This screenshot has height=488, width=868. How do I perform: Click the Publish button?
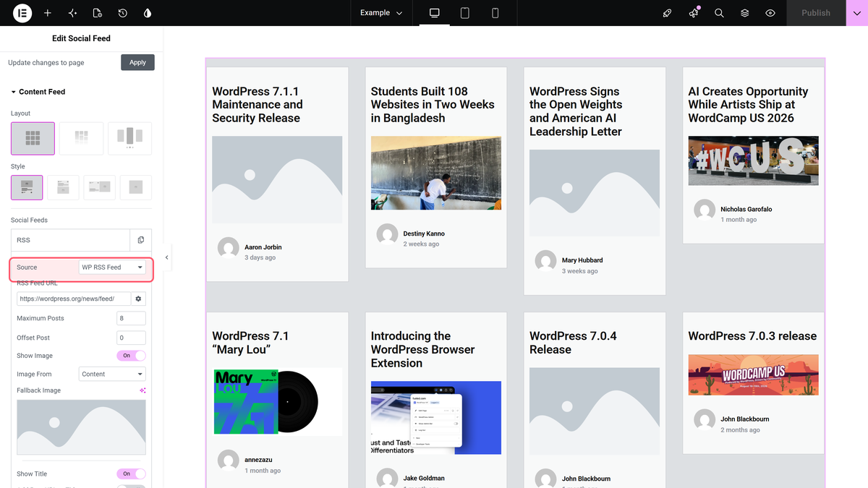point(816,13)
